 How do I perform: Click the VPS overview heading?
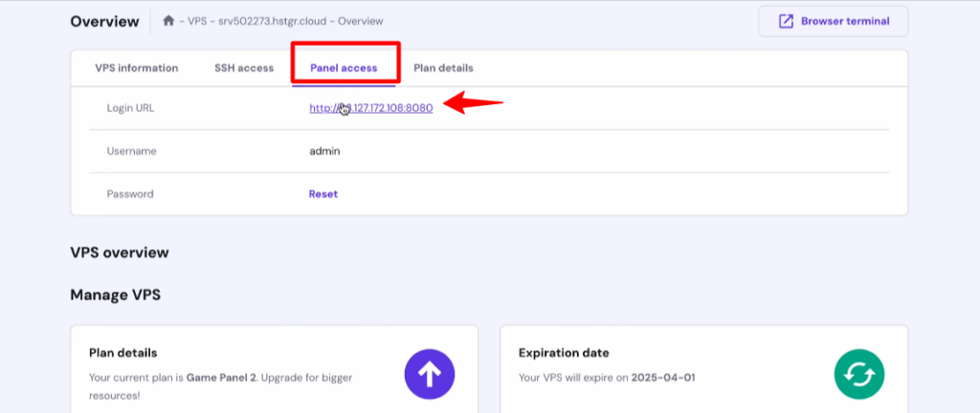click(120, 252)
